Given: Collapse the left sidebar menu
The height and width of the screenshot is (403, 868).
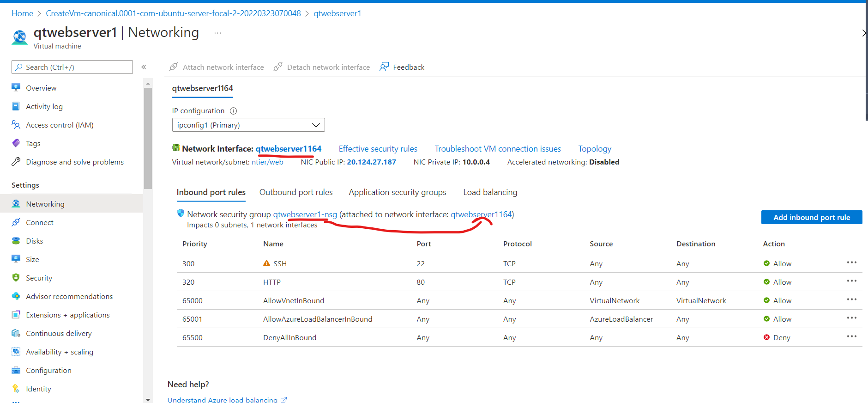Looking at the screenshot, I should point(144,67).
